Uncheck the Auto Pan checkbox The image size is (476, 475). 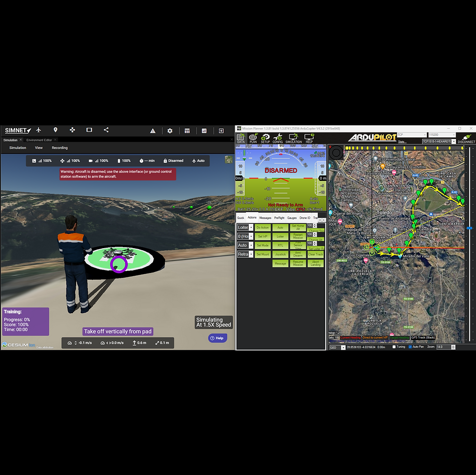[410, 347]
